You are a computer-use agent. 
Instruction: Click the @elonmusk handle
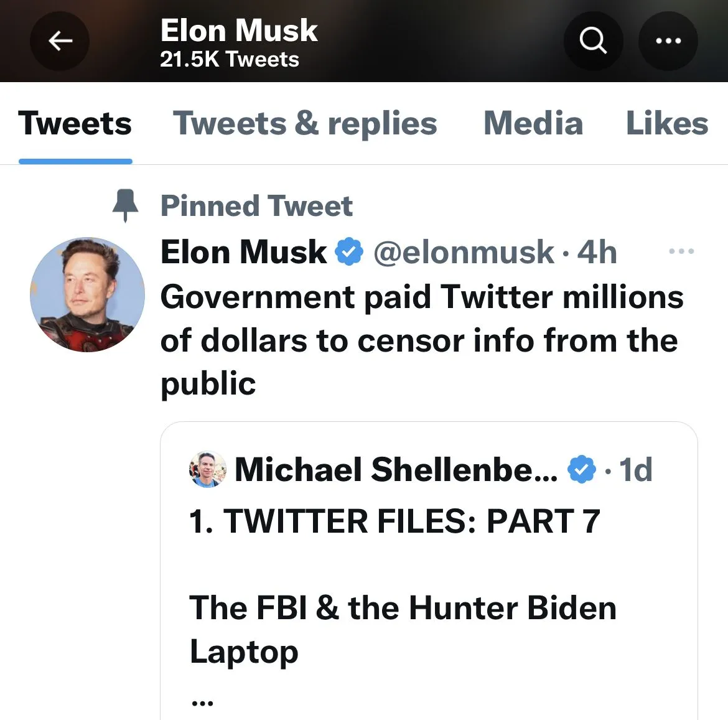click(463, 252)
